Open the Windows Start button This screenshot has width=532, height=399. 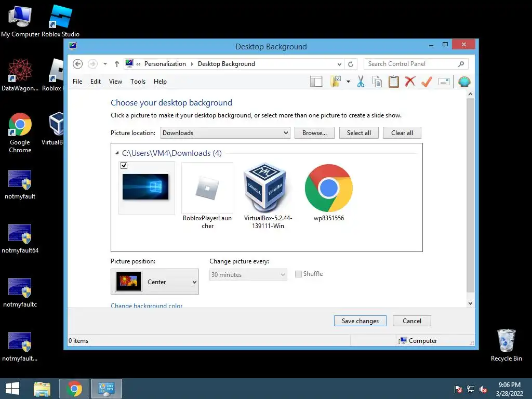tap(12, 389)
